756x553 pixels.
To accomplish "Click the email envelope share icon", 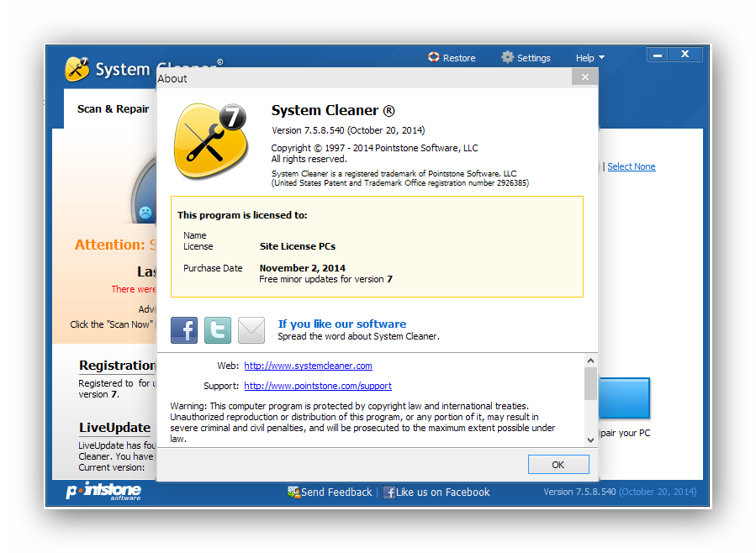I will [251, 330].
